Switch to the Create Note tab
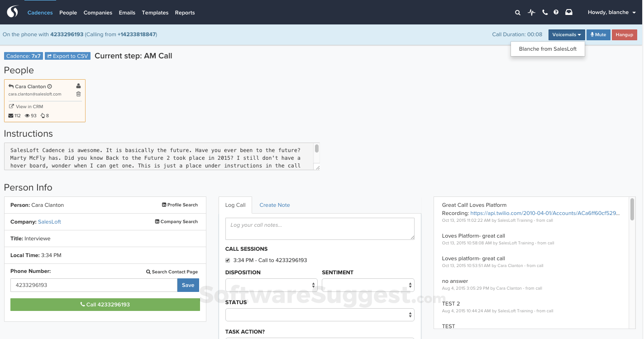 275,205
